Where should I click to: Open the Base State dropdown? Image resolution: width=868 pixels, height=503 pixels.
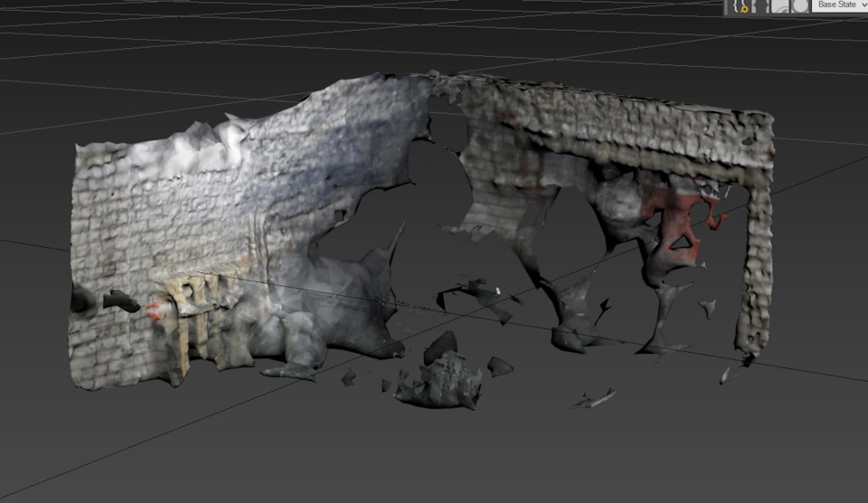(x=839, y=5)
